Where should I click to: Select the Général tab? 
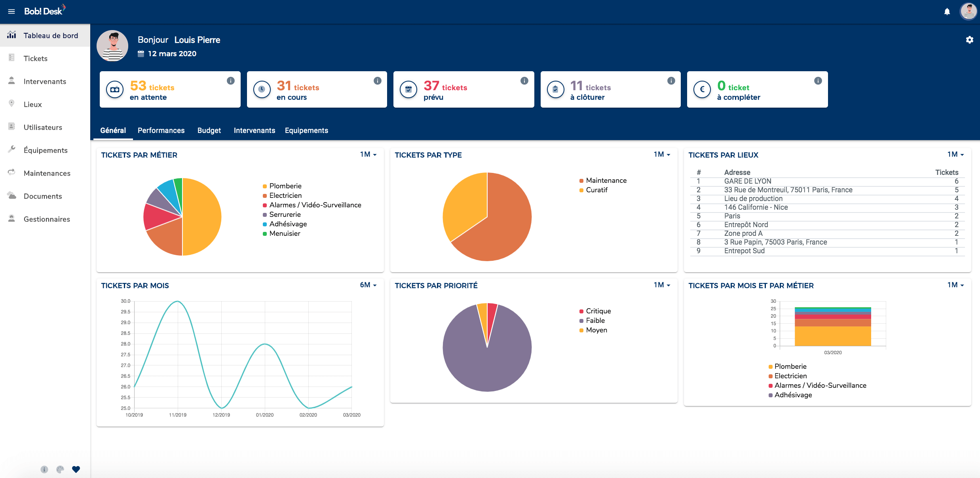tap(113, 131)
